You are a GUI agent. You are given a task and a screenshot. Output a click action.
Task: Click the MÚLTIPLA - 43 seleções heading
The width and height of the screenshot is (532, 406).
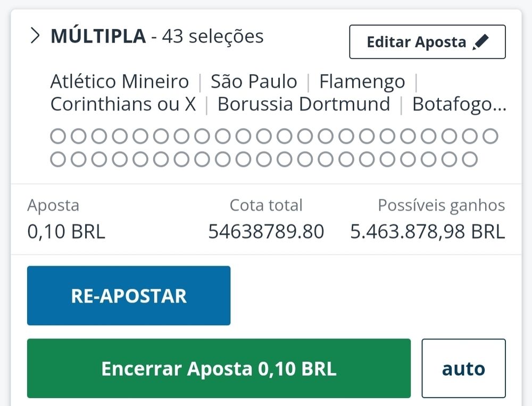(157, 36)
